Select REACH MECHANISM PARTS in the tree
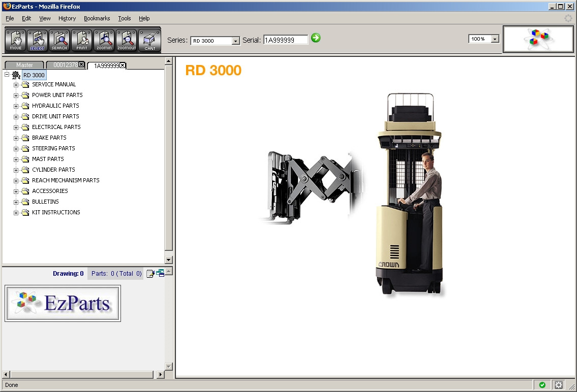 [x=66, y=180]
